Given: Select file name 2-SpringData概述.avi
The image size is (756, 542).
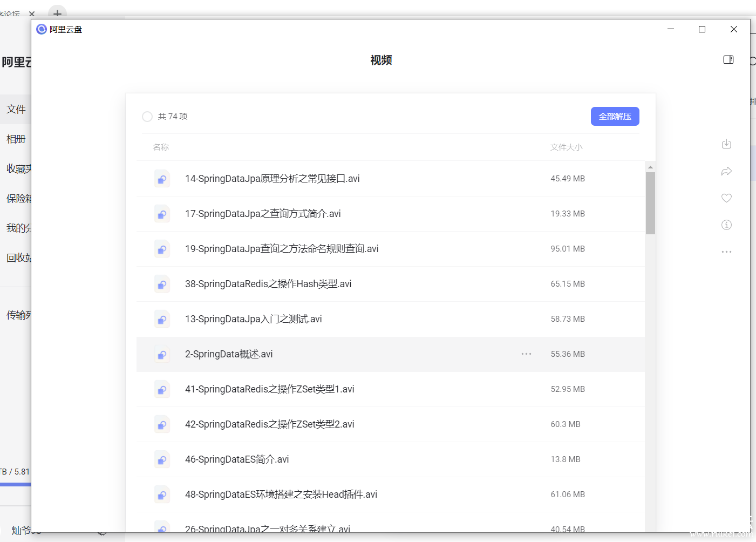Looking at the screenshot, I should (229, 354).
